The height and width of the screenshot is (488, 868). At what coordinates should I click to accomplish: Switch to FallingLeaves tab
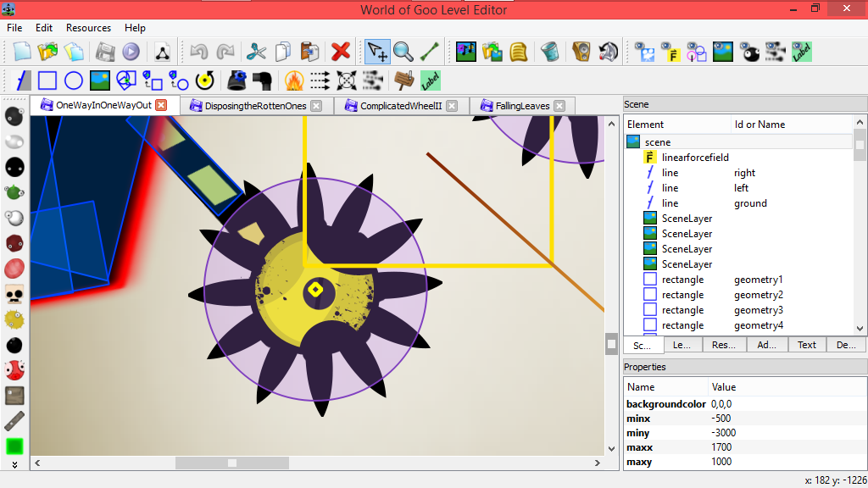pyautogui.click(x=522, y=106)
